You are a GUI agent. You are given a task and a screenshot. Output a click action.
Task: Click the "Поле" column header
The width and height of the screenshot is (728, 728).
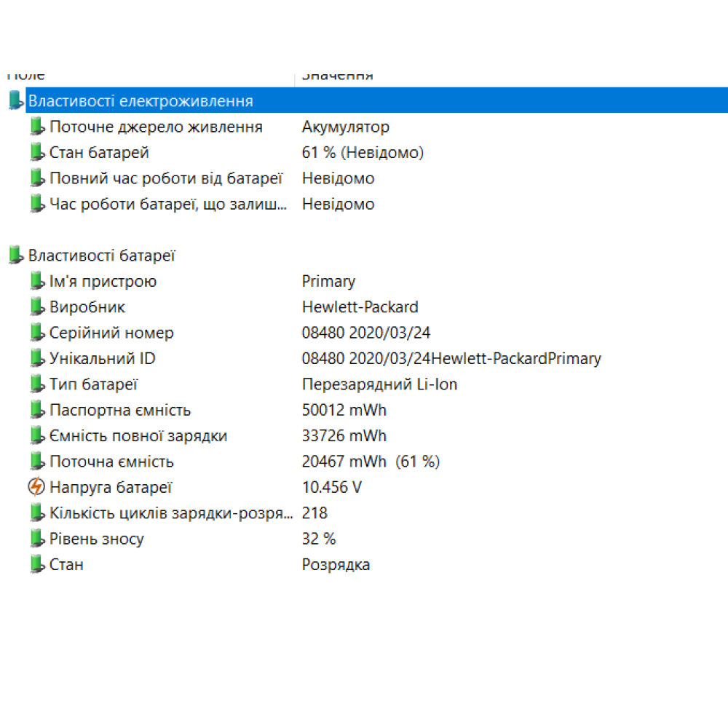pyautogui.click(x=26, y=76)
